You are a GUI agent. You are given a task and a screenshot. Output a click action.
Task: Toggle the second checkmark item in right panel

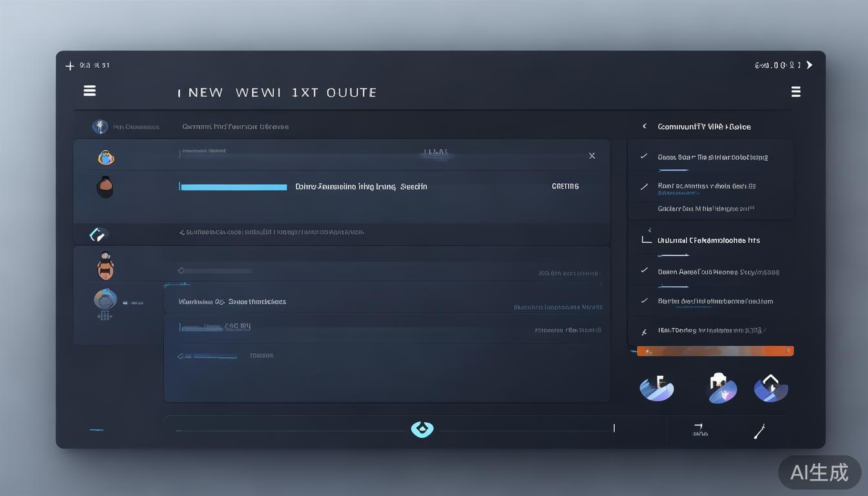pos(644,187)
